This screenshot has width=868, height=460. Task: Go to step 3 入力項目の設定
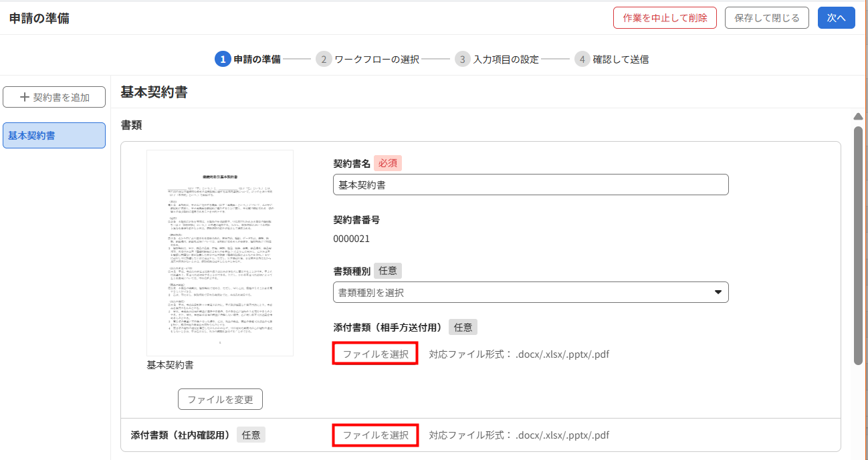[x=497, y=59]
